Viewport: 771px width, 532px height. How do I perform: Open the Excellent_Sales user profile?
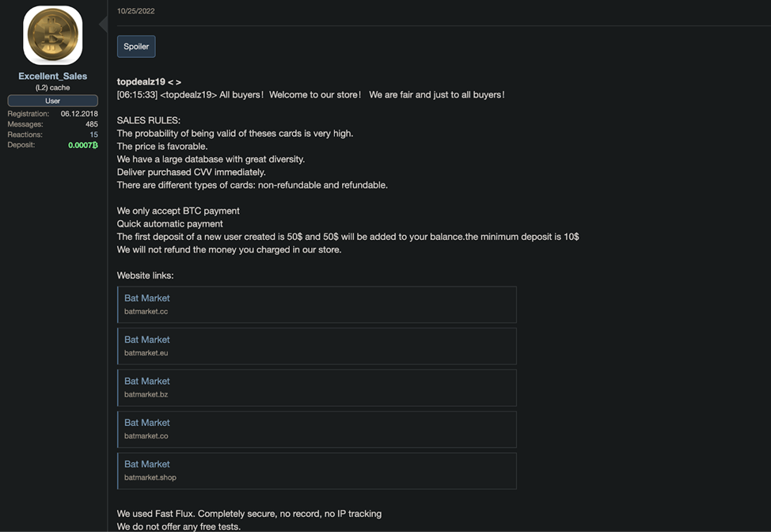point(52,76)
